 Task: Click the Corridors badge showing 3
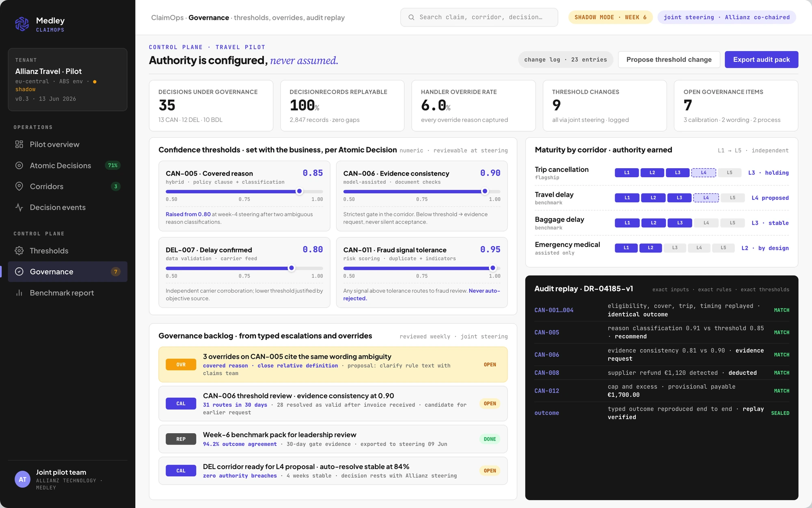tap(116, 187)
